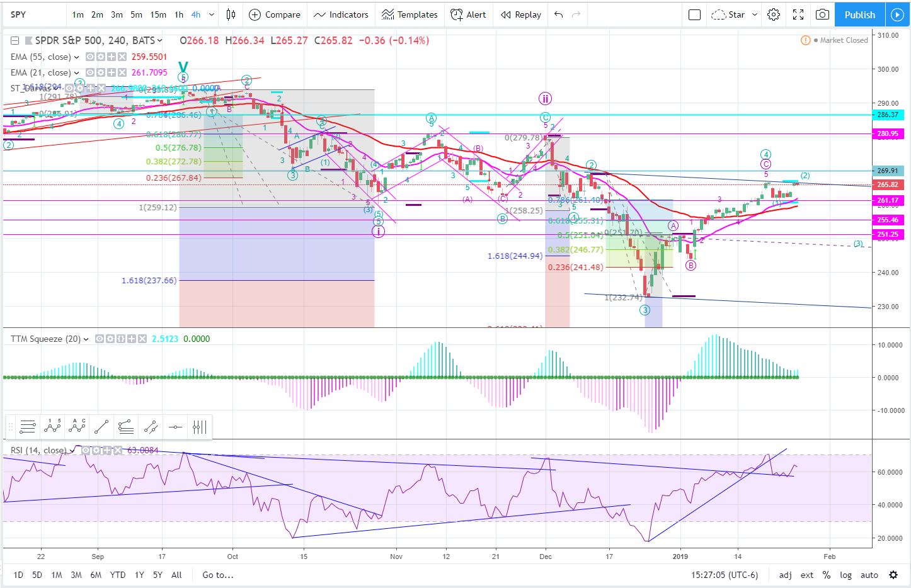The height and width of the screenshot is (588, 911).
Task: Toggle extended hours with ext
Action: click(x=807, y=575)
